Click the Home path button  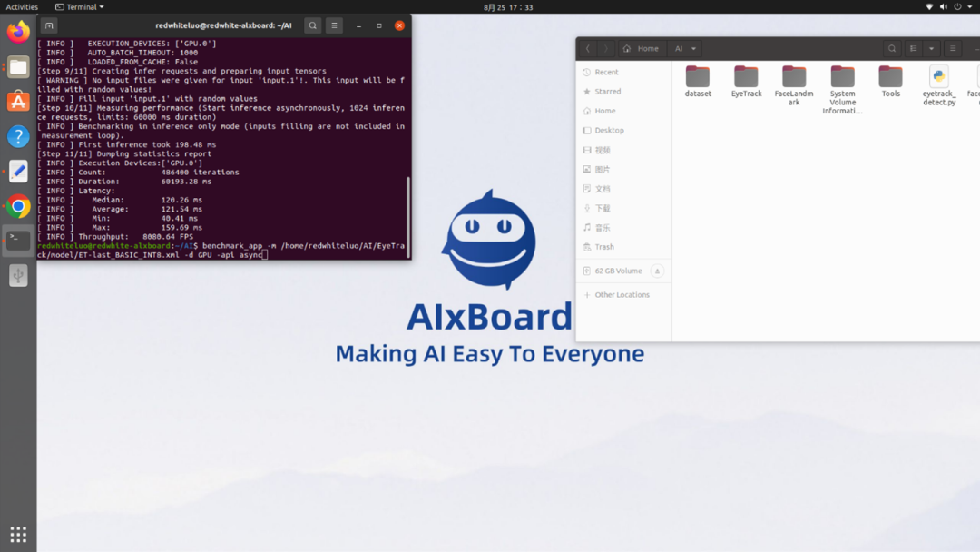(x=642, y=48)
